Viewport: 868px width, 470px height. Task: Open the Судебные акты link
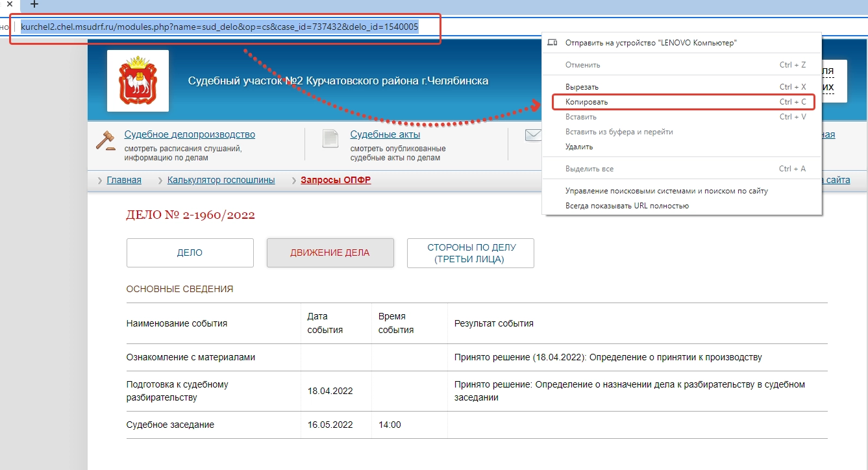pyautogui.click(x=385, y=134)
